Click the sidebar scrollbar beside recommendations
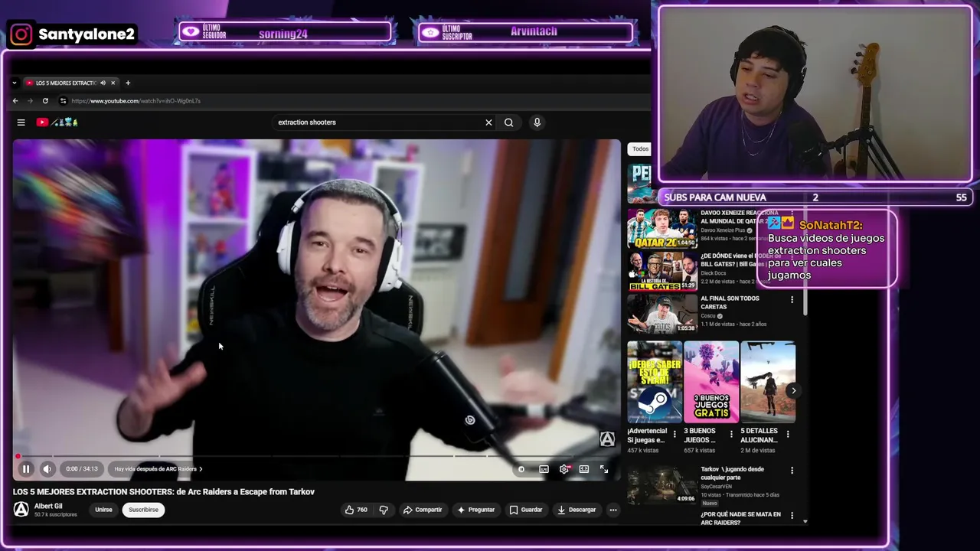The width and height of the screenshot is (980, 551). [805, 260]
